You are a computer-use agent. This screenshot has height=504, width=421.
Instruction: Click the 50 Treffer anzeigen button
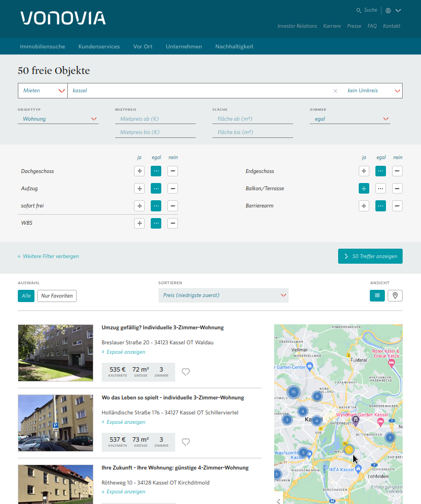tap(370, 256)
